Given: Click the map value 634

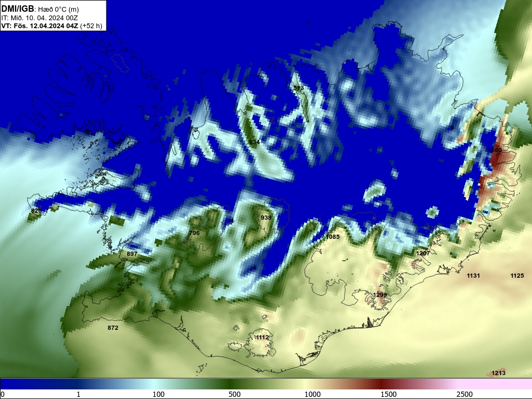Looking at the screenshot, I should point(254,142).
